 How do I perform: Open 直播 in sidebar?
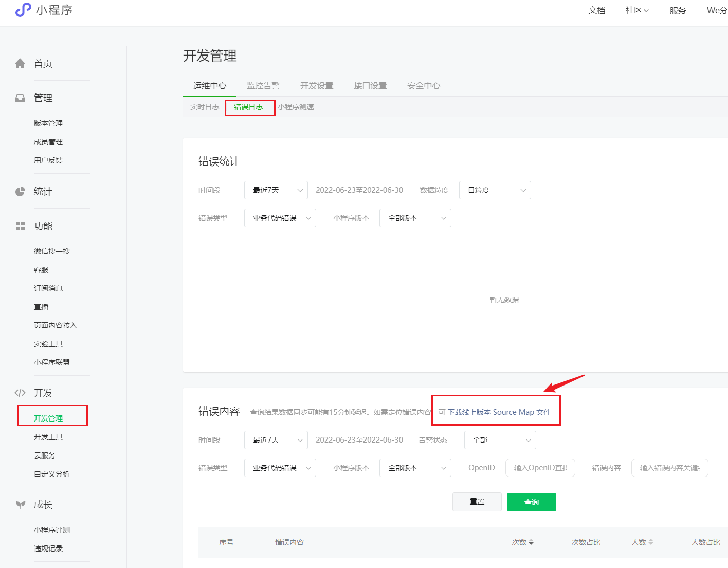[41, 307]
